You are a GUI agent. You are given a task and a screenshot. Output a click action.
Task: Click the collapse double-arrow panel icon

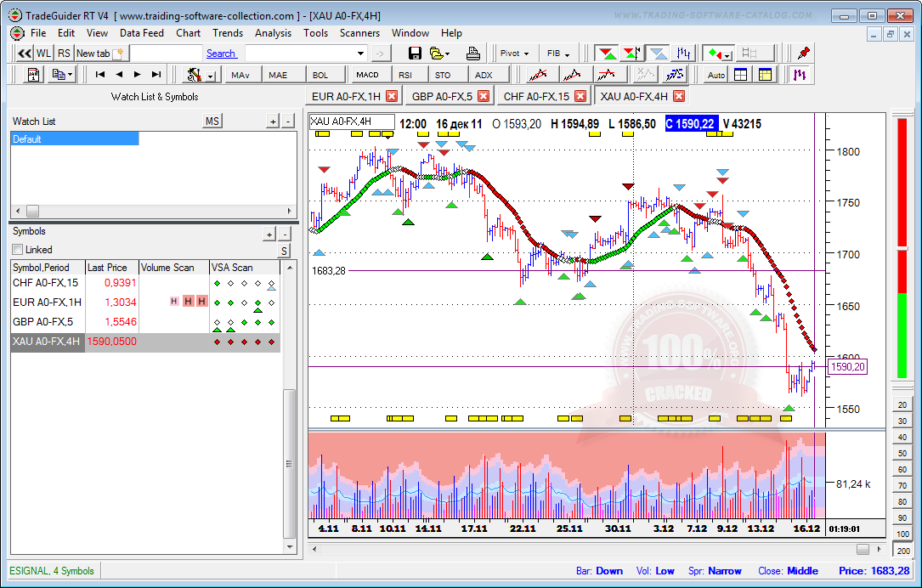(25, 54)
